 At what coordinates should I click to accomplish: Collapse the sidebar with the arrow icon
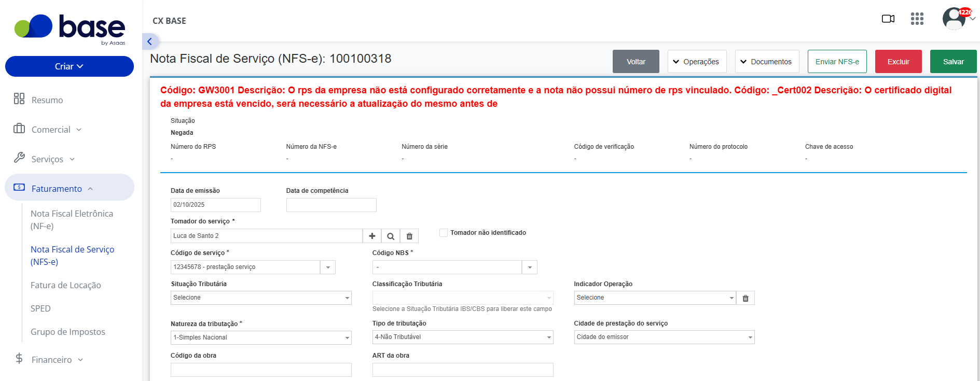click(x=149, y=41)
